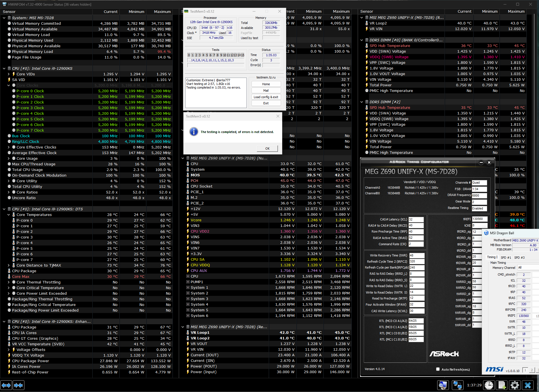Viewport: 539px width, 392px height.
Task: Minimize the ASRock Timing Configurator window
Action: 481,162
